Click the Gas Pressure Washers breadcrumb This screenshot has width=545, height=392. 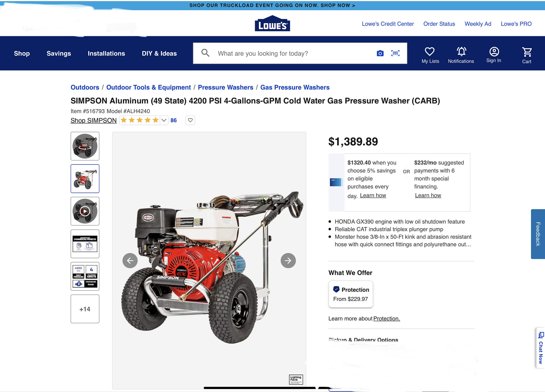point(295,87)
